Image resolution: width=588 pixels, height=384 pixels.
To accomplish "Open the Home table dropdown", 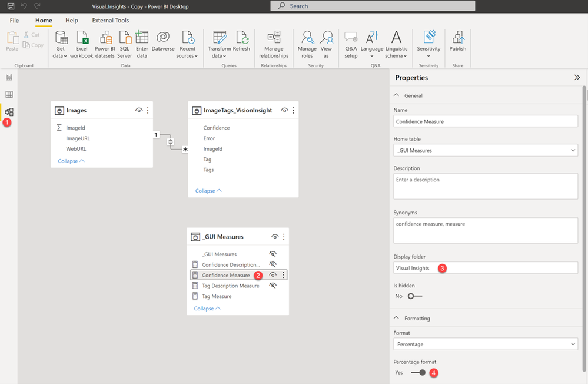I will click(x=486, y=151).
